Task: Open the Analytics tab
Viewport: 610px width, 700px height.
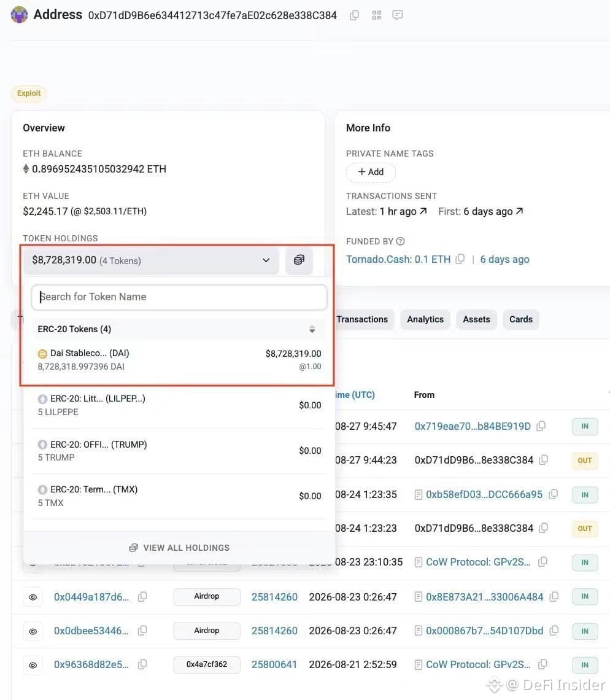Action: 425,319
